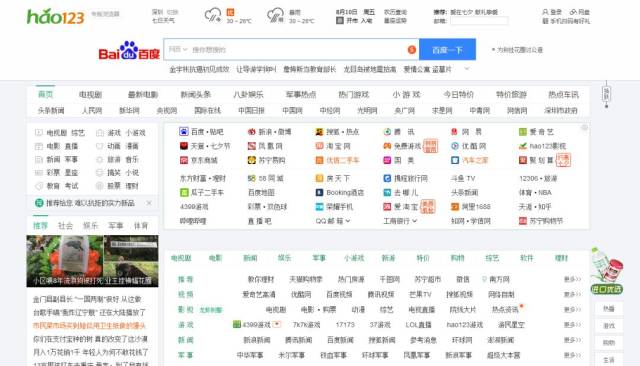Open the 军事热点 navigation tab
Screen dimensions: 640x366
[x=301, y=95]
